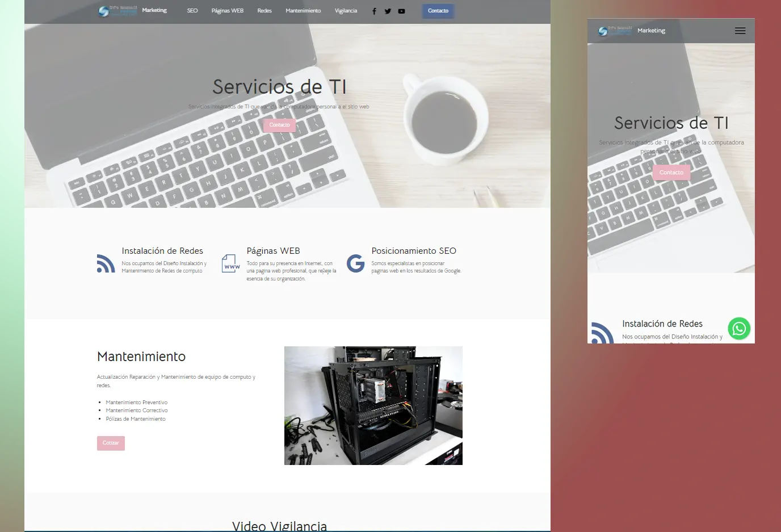781x532 pixels.
Task: Open the YouTube icon in the header
Action: tap(401, 11)
